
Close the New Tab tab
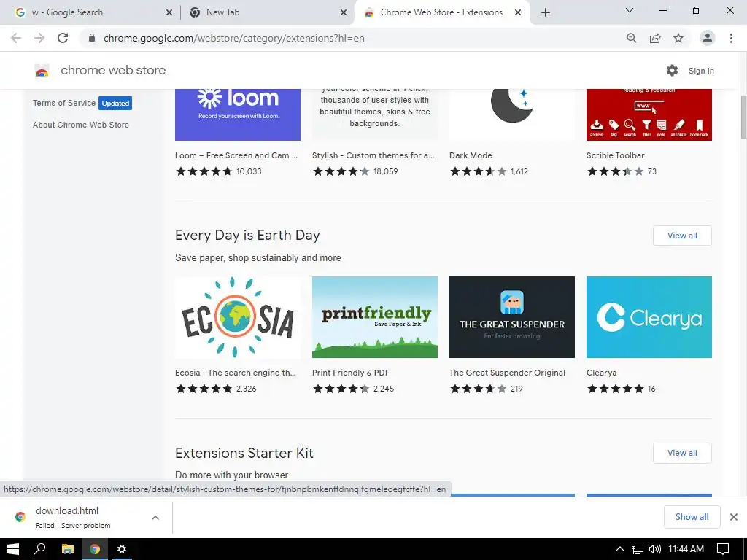click(344, 13)
